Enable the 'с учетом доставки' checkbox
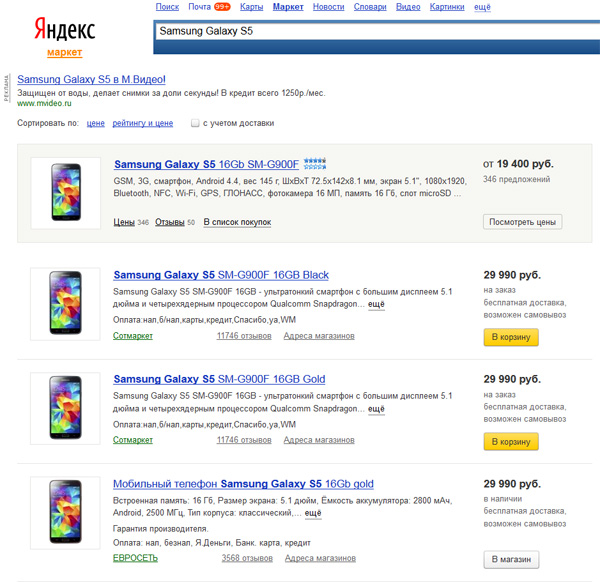This screenshot has height=582, width=600. point(196,124)
